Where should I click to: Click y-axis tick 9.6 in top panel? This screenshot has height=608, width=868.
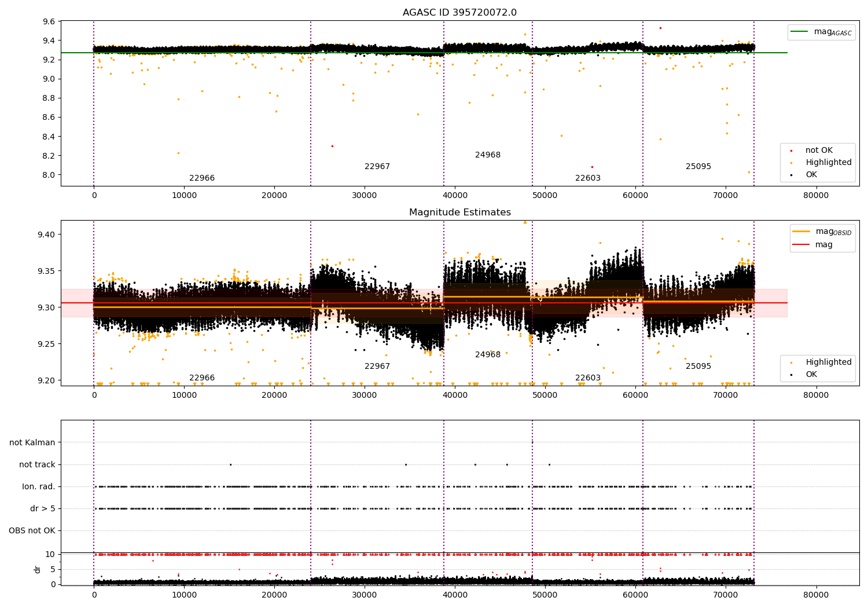[49, 22]
